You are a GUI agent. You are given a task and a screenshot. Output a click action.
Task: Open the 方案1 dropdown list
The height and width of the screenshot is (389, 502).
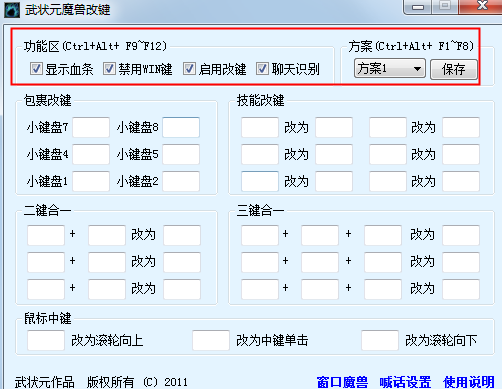(390, 69)
